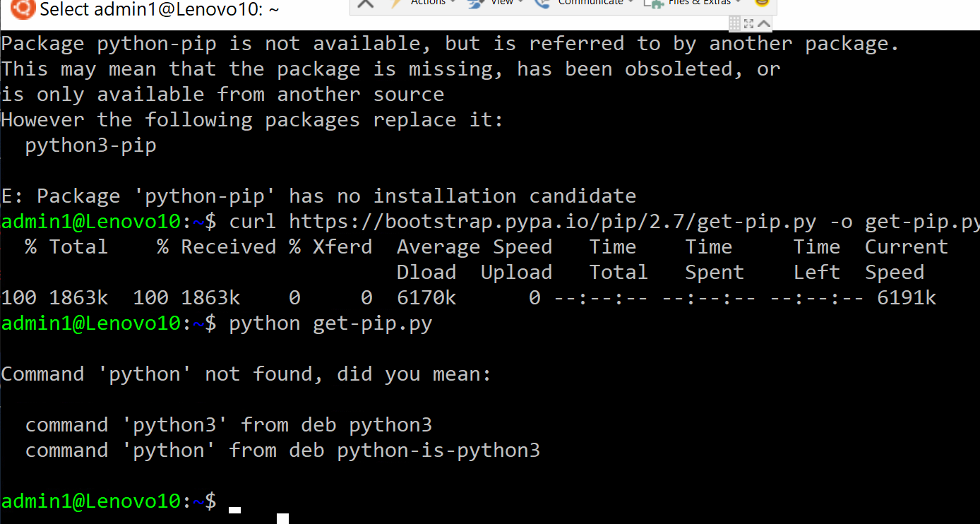Click the View toolbar icon
This screenshot has width=980, height=524.
[476, 4]
